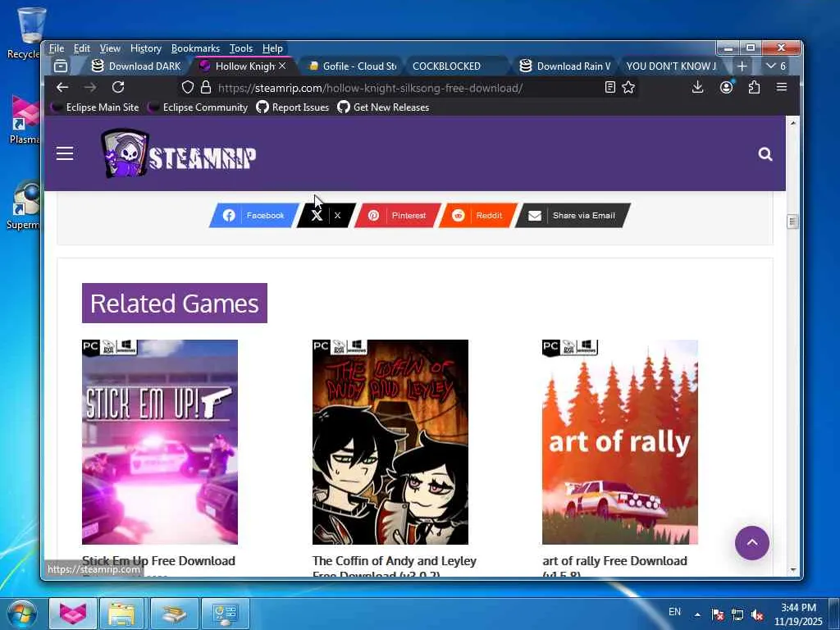Open the Help menu
The image size is (840, 630).
coord(272,48)
